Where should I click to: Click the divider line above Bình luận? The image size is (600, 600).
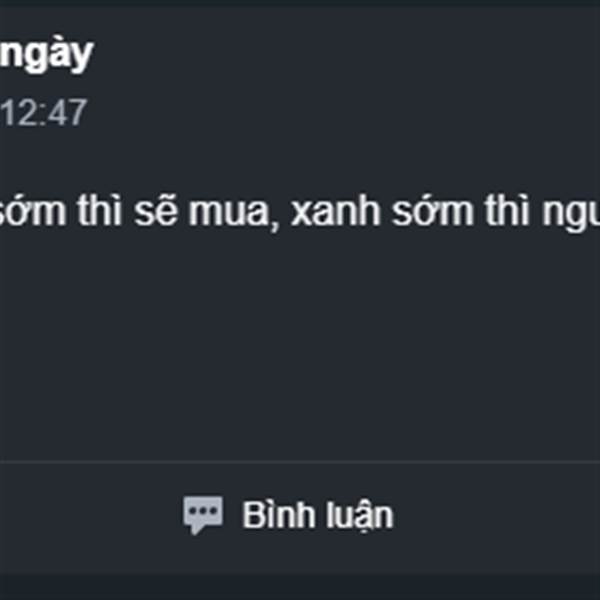tap(300, 462)
